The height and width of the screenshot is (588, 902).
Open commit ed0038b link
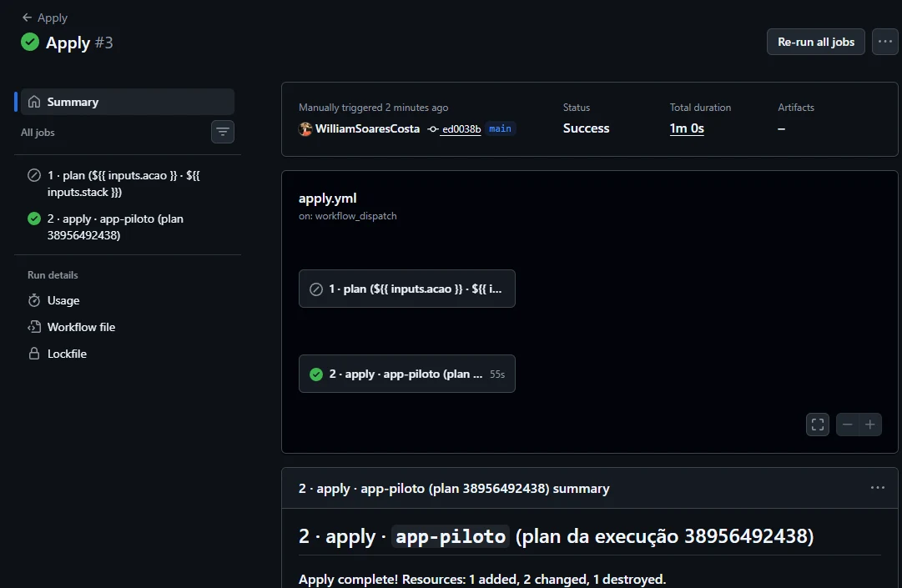click(461, 129)
